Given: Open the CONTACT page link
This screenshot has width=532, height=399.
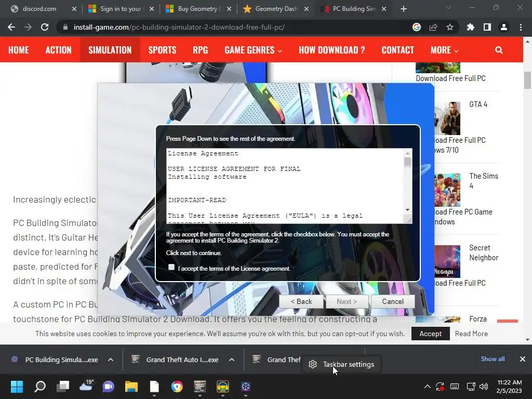Looking at the screenshot, I should point(397,50).
